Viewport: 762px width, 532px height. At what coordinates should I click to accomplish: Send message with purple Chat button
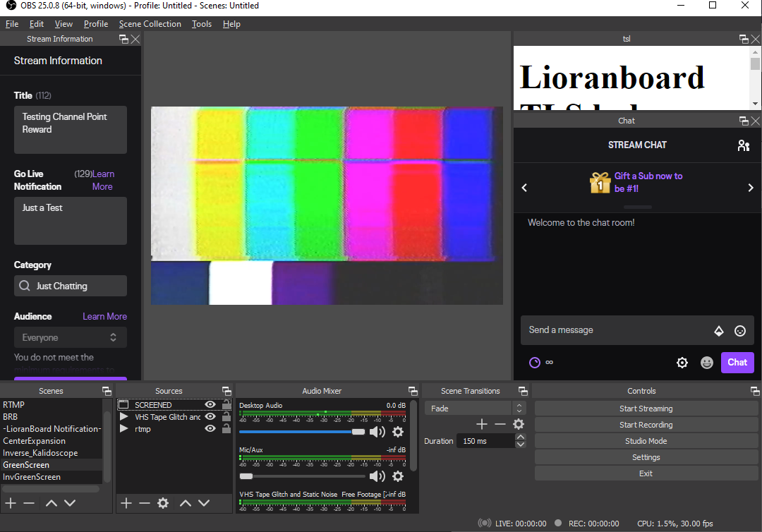737,363
